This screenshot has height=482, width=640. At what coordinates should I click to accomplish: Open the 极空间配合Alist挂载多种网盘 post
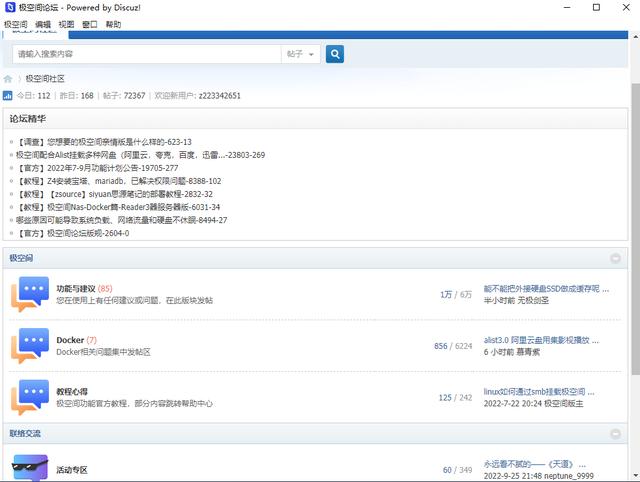point(140,155)
